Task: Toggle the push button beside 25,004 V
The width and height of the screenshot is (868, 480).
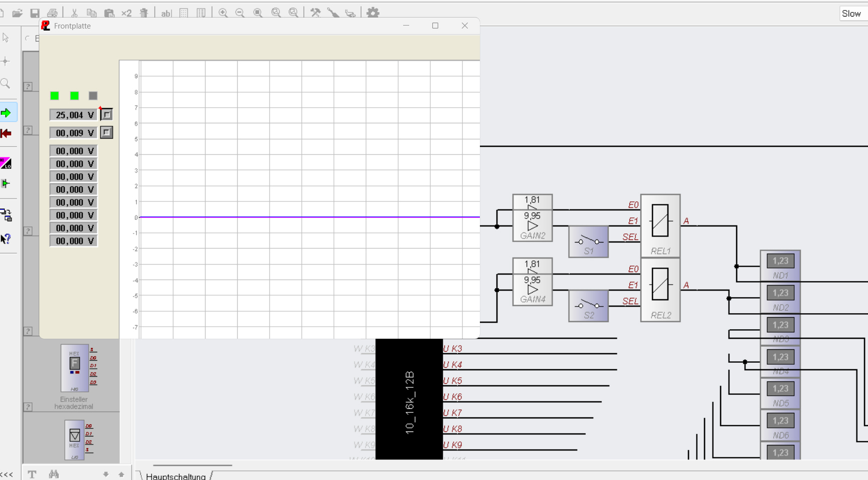Action: 106,115
